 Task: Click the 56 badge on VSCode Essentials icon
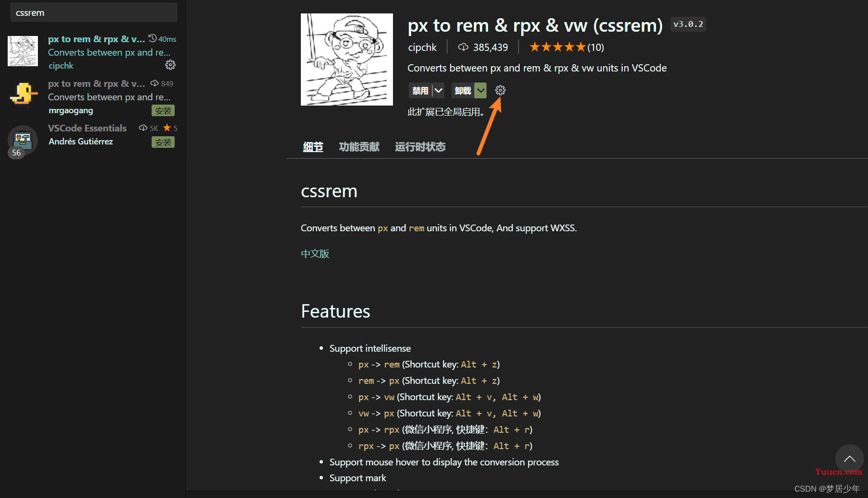(x=16, y=153)
